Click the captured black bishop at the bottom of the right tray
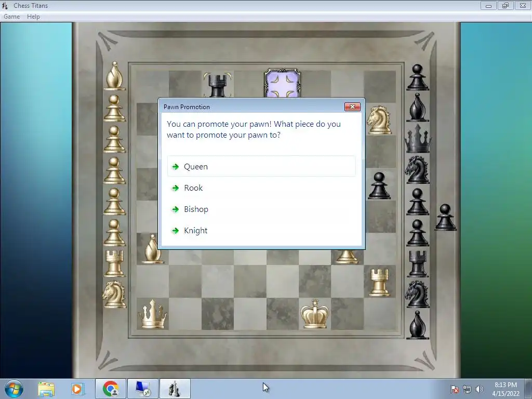Image resolution: width=532 pixels, height=399 pixels. tap(418, 325)
